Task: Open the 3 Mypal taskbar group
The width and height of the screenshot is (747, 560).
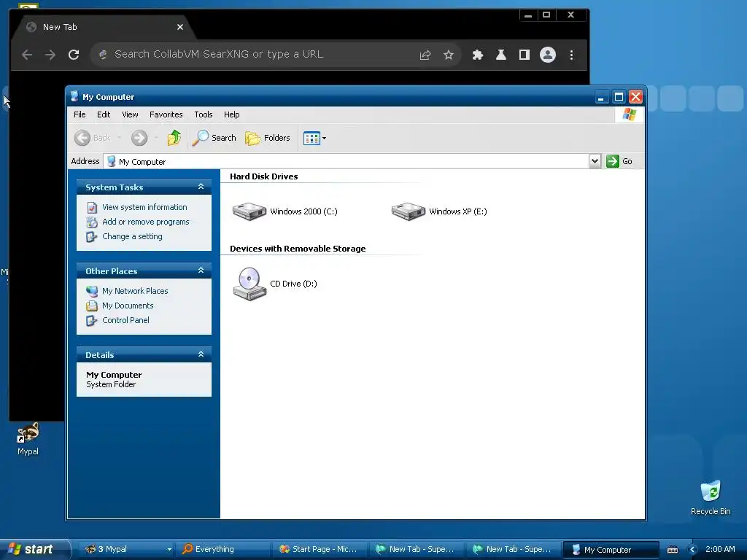Action: point(128,550)
